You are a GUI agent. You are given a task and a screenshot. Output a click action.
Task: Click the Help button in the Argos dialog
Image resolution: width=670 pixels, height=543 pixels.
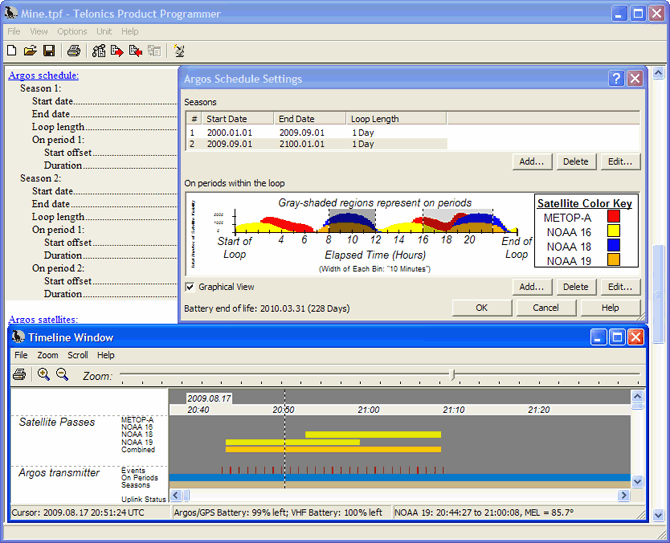610,308
